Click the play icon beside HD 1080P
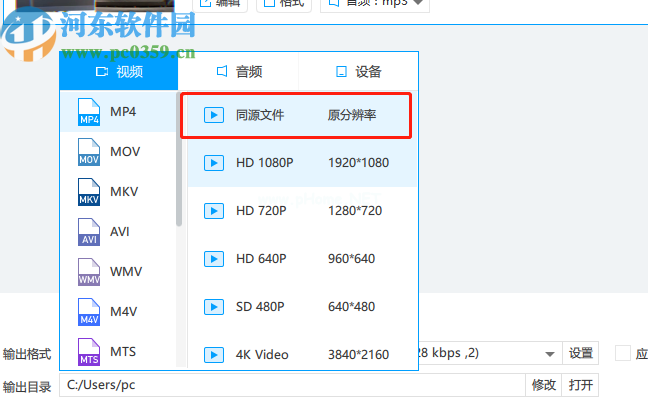 tap(213, 162)
